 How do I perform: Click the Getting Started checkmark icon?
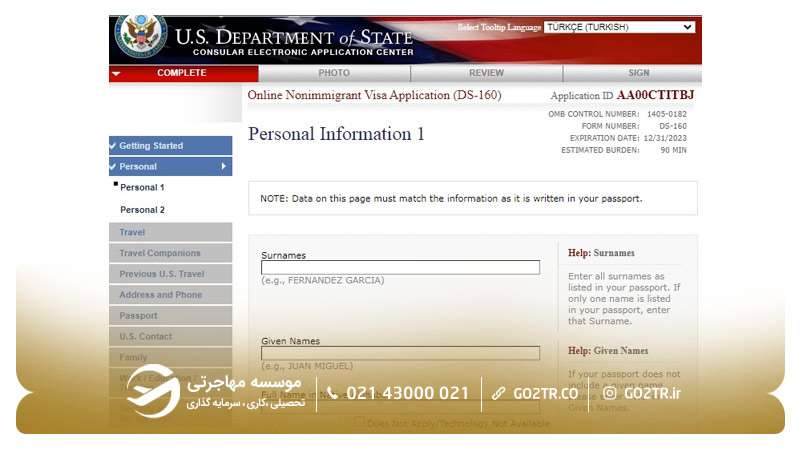[x=113, y=146]
